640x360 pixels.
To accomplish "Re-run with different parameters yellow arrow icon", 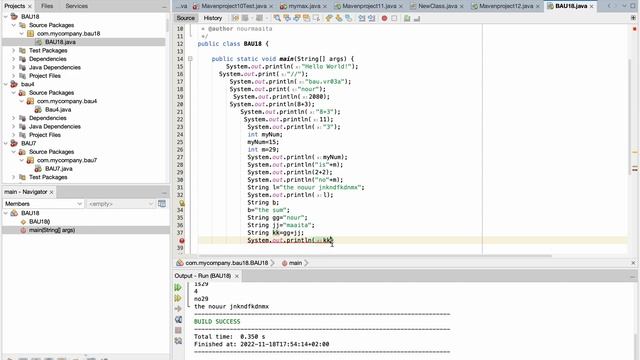I will pyautogui.click(x=178, y=298).
